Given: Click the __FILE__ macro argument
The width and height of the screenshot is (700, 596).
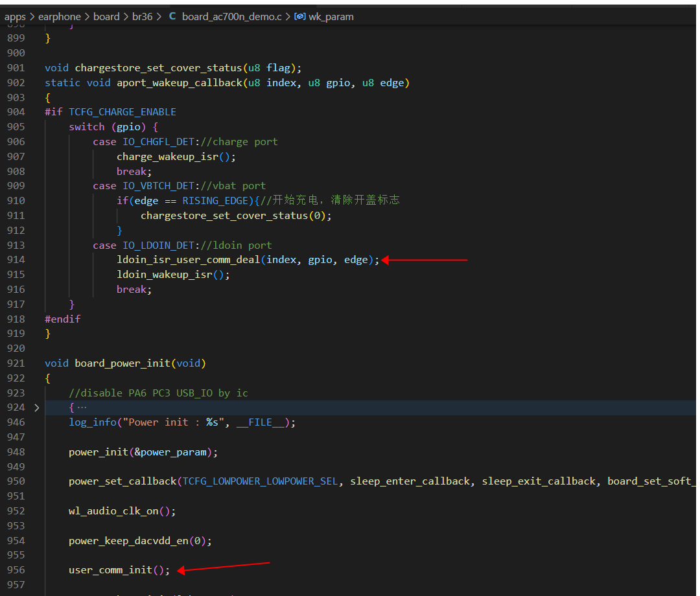Looking at the screenshot, I should (x=261, y=422).
